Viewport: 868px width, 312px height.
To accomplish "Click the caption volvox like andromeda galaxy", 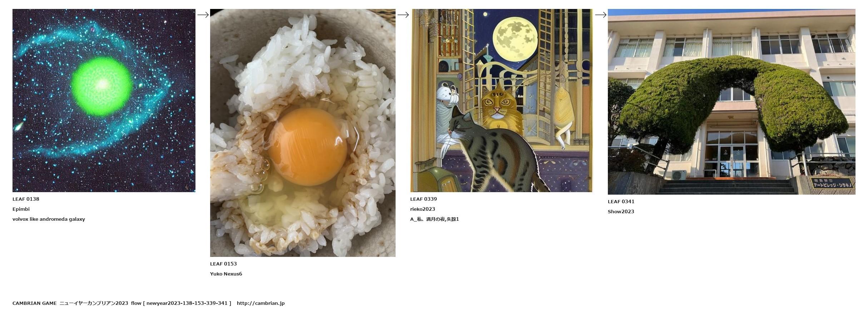I will 49,219.
